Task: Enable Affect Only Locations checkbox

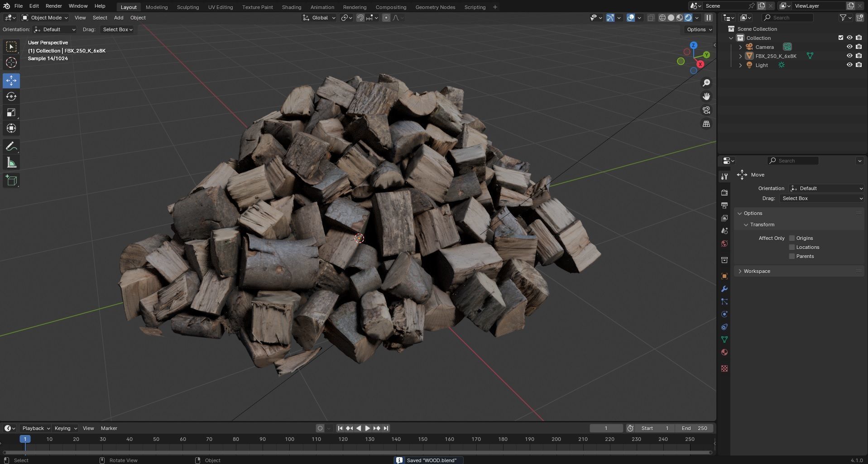Action: pyautogui.click(x=792, y=247)
